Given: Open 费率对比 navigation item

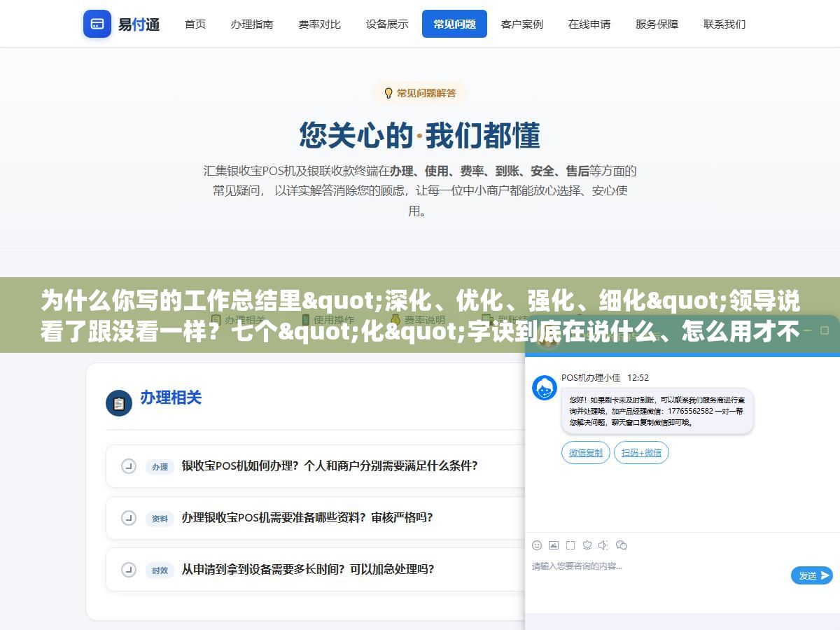Looking at the screenshot, I should click(x=319, y=24).
